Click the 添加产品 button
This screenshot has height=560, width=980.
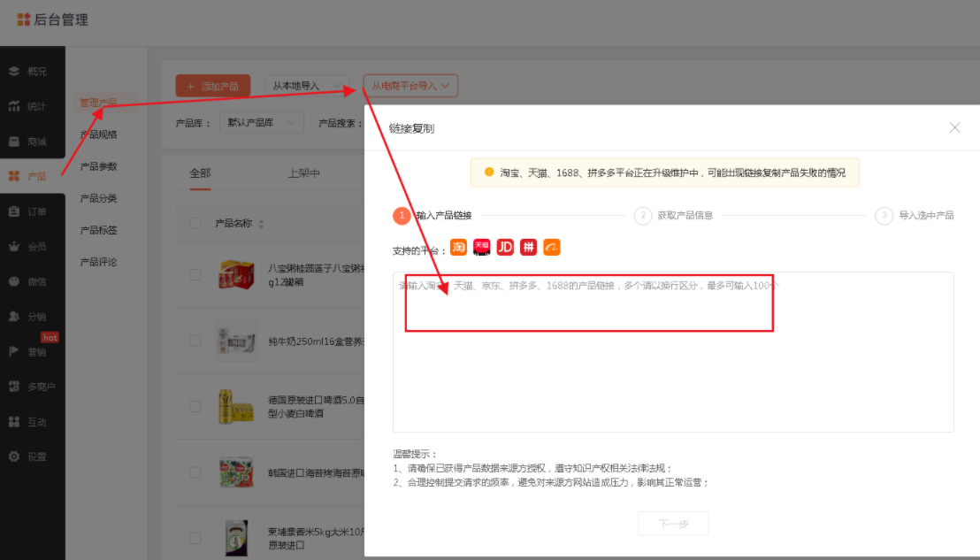pyautogui.click(x=212, y=86)
